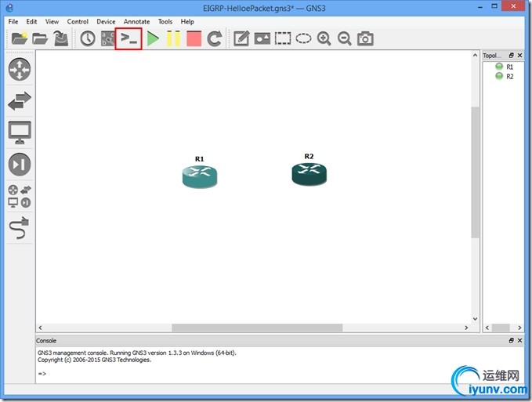Viewport: 532px width, 402px height.
Task: Open the Device menu
Action: (106, 21)
